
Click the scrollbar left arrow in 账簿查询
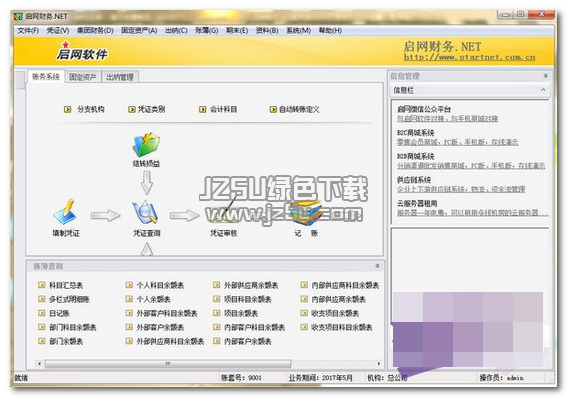[x=39, y=363]
